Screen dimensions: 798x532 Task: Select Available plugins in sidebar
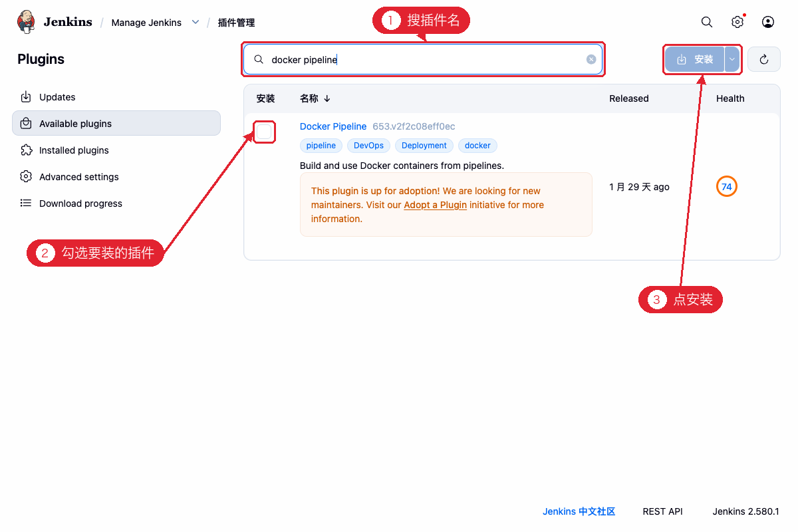click(x=116, y=124)
